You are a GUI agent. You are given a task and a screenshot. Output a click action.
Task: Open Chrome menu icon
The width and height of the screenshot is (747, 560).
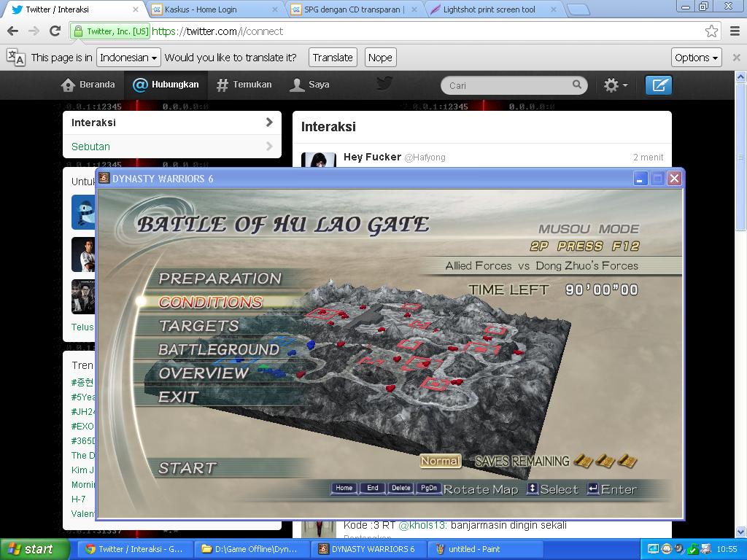click(x=734, y=31)
